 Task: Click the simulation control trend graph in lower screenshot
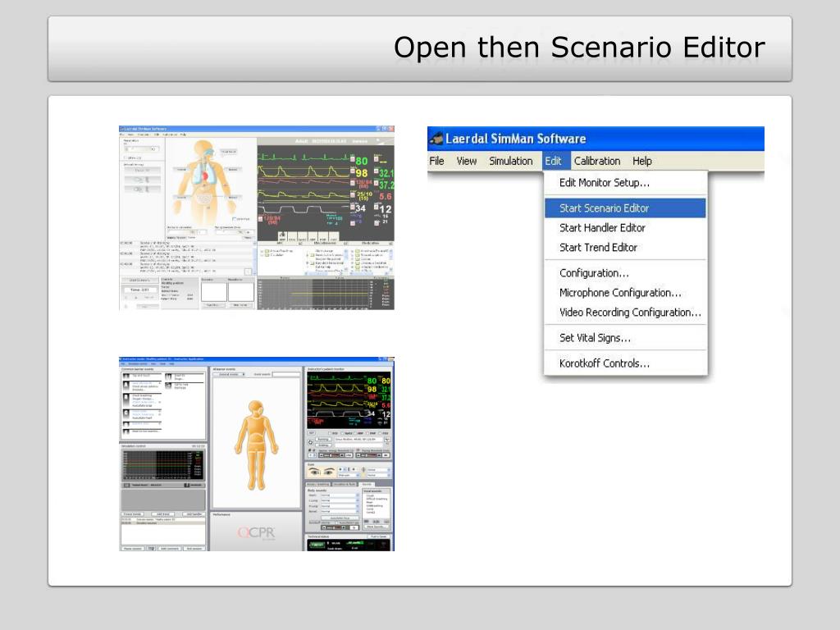coord(163,465)
